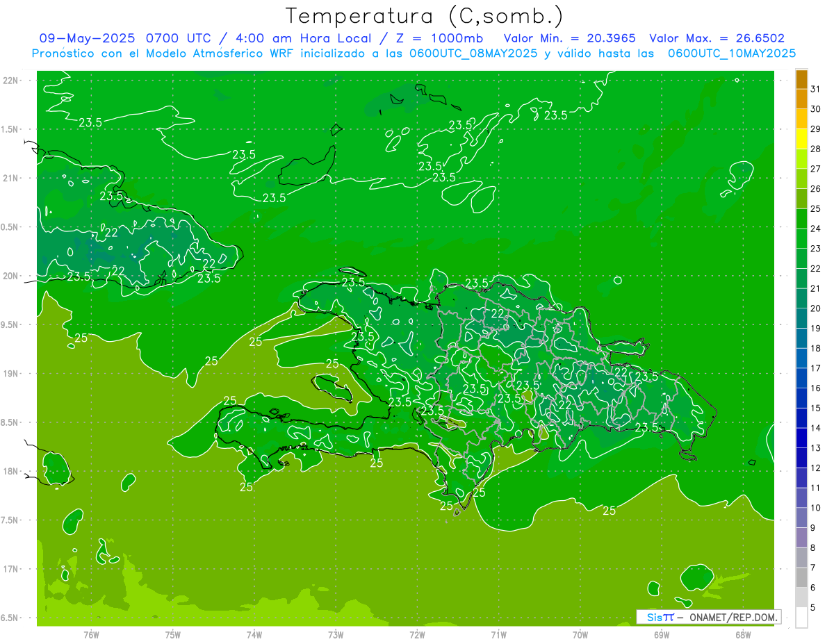The width and height of the screenshot is (834, 644).
Task: Click the colorbar legend value '11'
Action: (x=816, y=488)
